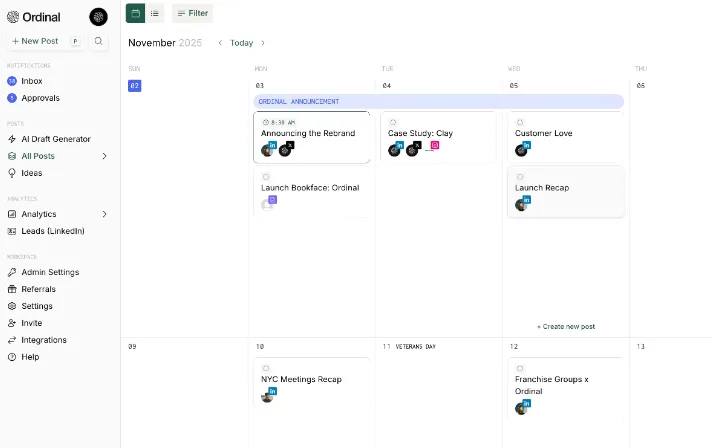Open the Inbox
The image size is (713, 448).
click(x=32, y=81)
